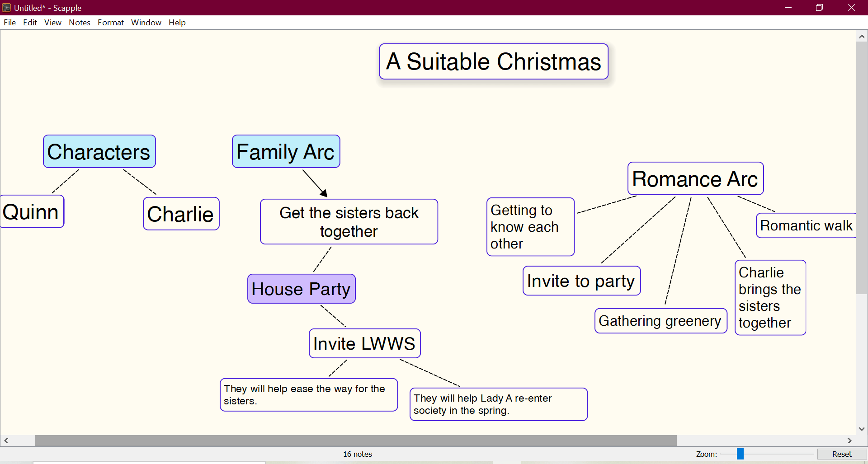Select 'They will help ease the way' note

pyautogui.click(x=309, y=395)
